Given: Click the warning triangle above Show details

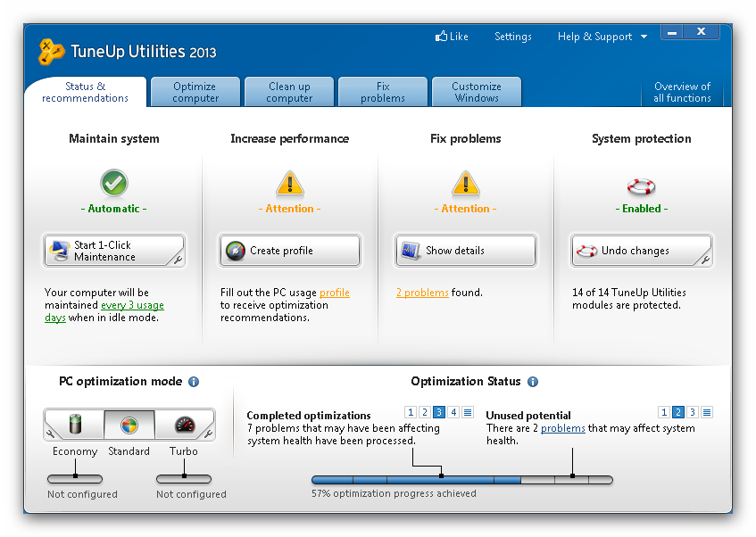Looking at the screenshot, I should coord(465,184).
